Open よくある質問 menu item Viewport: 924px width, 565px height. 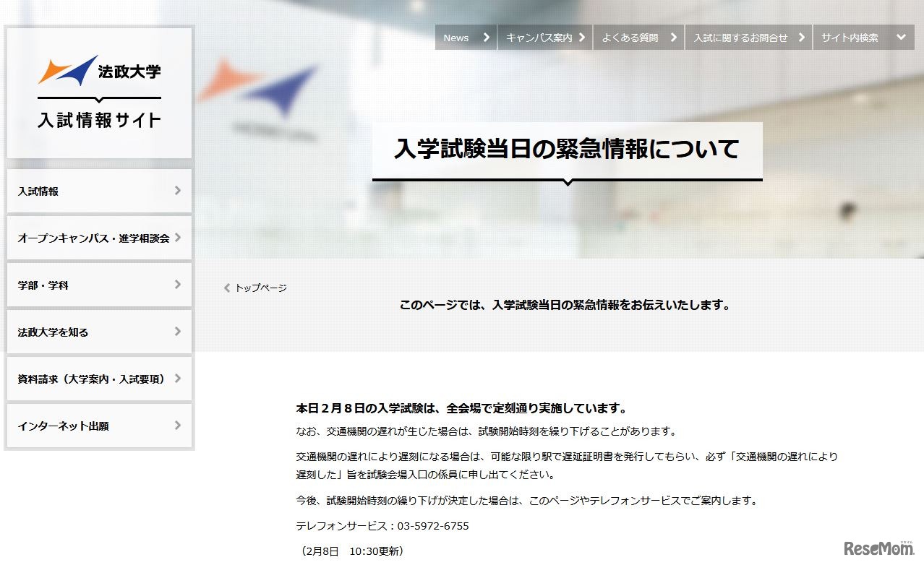pyautogui.click(x=638, y=38)
